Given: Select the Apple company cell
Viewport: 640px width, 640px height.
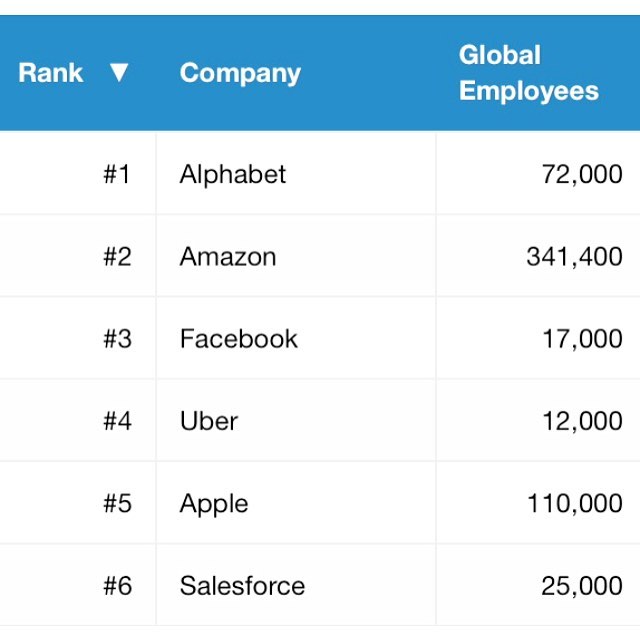Looking at the screenshot, I should [296, 503].
